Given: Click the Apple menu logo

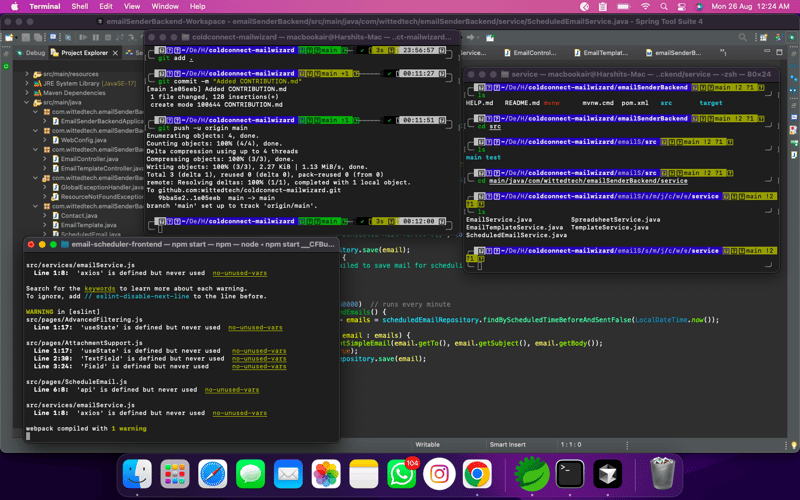Looking at the screenshot, I should point(15,7).
